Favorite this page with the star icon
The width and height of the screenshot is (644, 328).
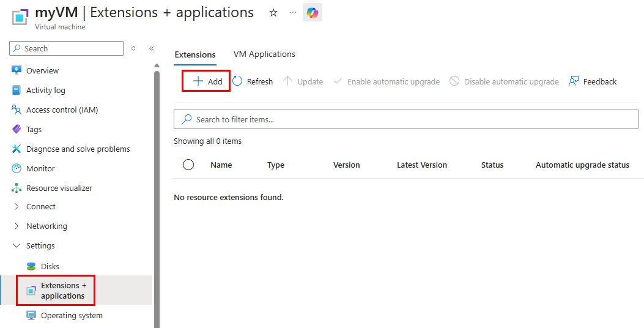[x=273, y=13]
